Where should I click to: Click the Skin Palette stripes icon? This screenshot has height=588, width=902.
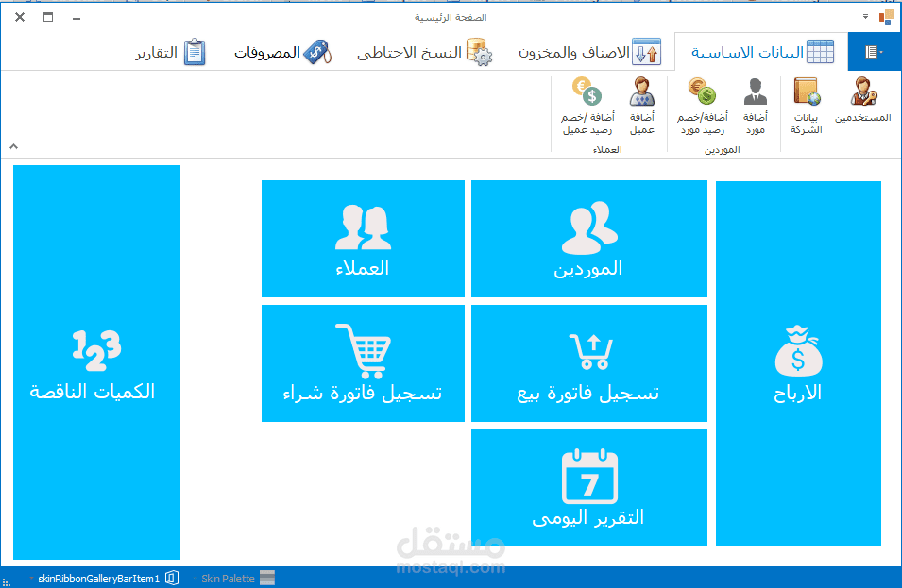pos(267,578)
